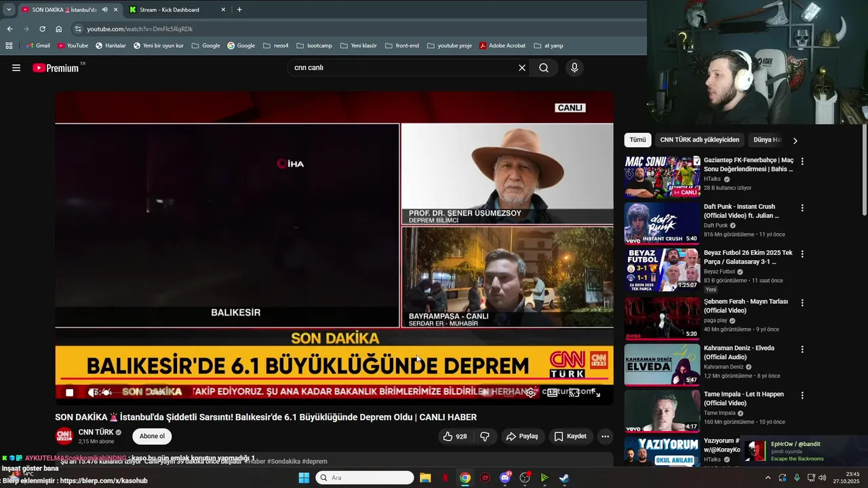
Task: View site information icon in address bar
Action: [78, 29]
